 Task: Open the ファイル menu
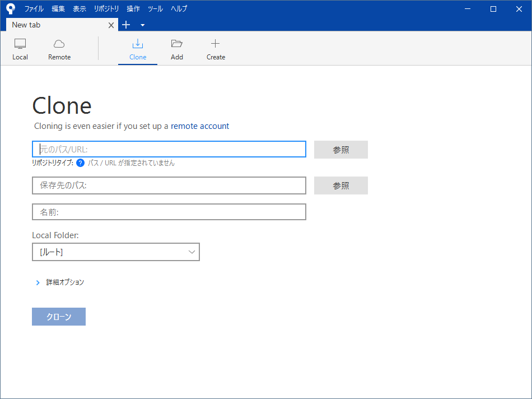pos(34,9)
